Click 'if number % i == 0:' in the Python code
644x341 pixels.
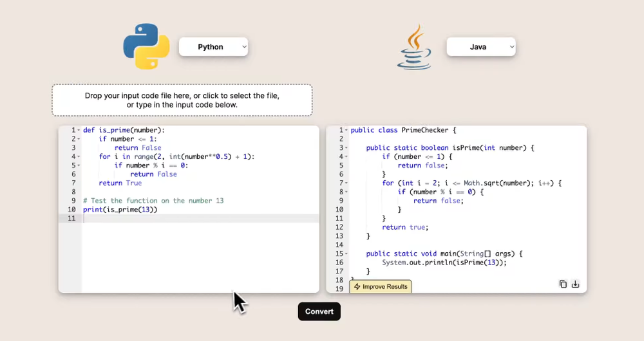tap(151, 165)
